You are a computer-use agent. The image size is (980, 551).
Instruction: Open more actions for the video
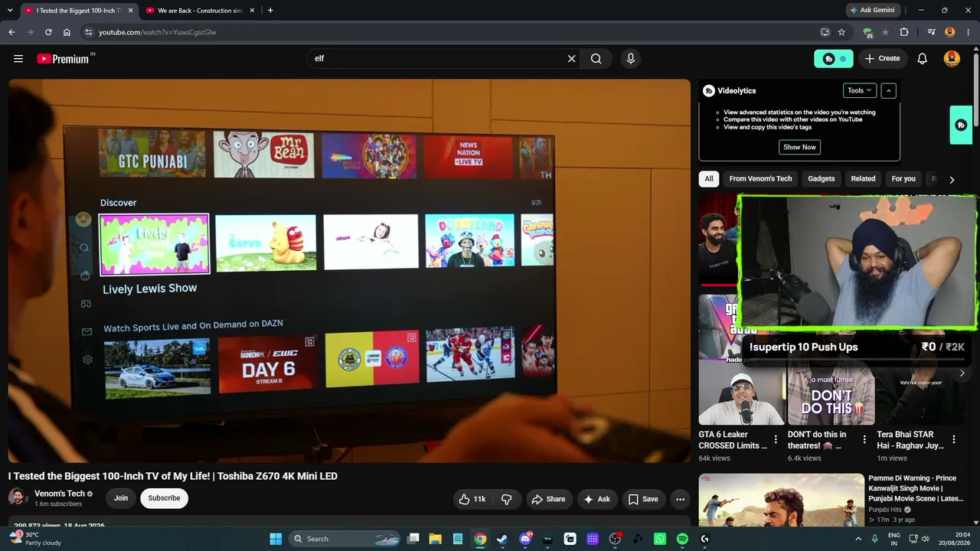[680, 499]
